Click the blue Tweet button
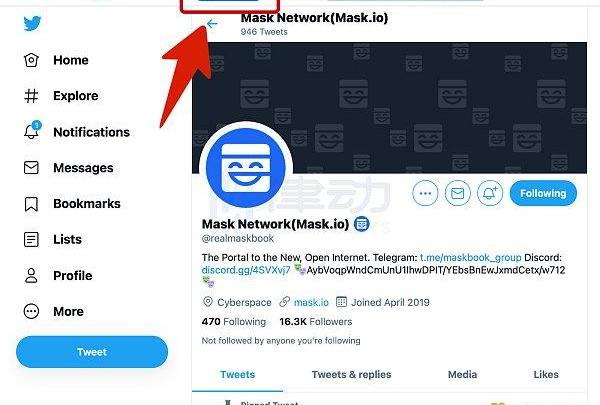Viewport: 600px width, 405px height. [92, 352]
